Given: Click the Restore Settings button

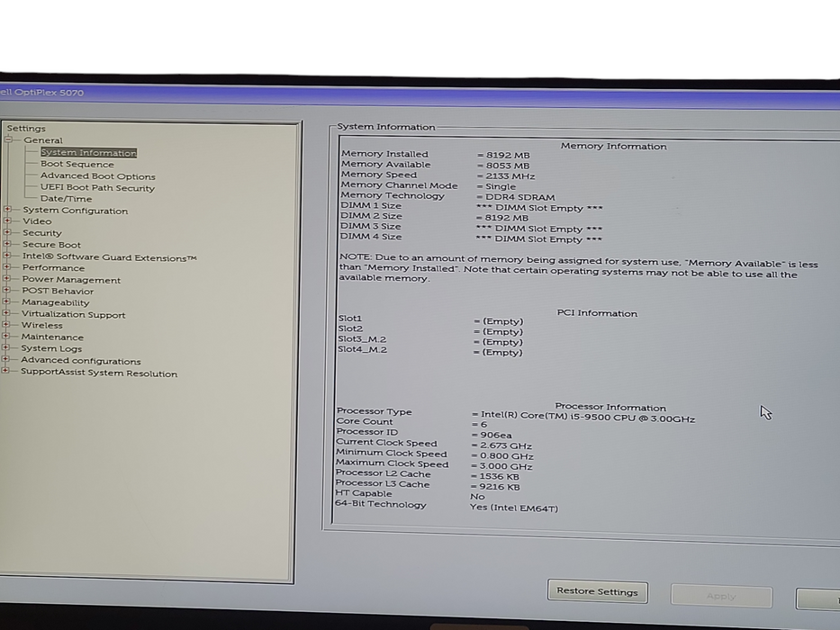Looking at the screenshot, I should (598, 591).
